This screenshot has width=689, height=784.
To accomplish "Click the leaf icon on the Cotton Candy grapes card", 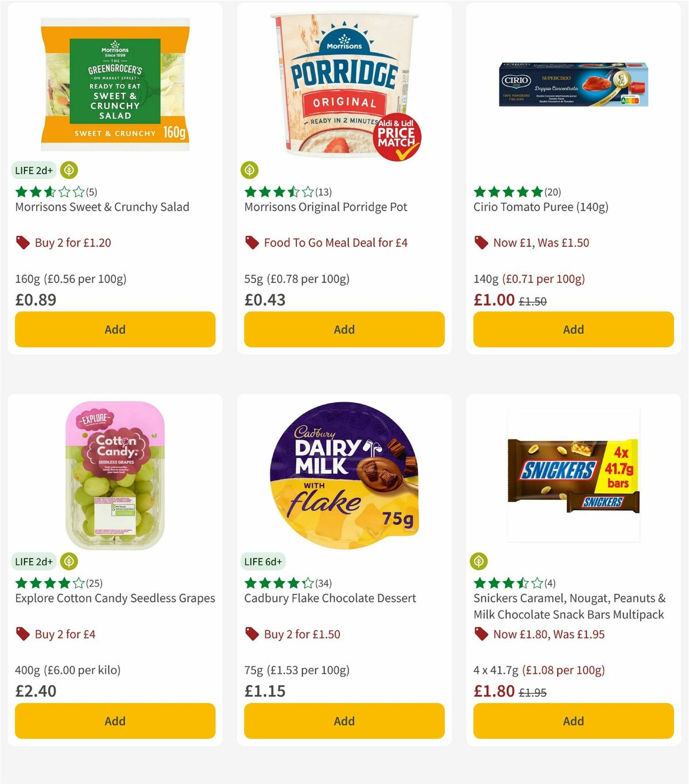I will tap(68, 561).
